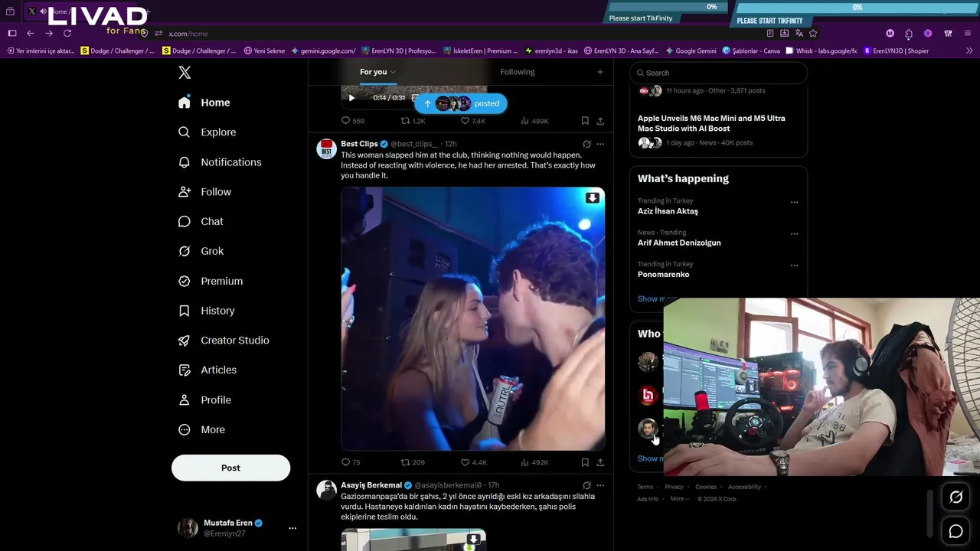
Task: Open the floating Grok button
Action: pyautogui.click(x=956, y=497)
